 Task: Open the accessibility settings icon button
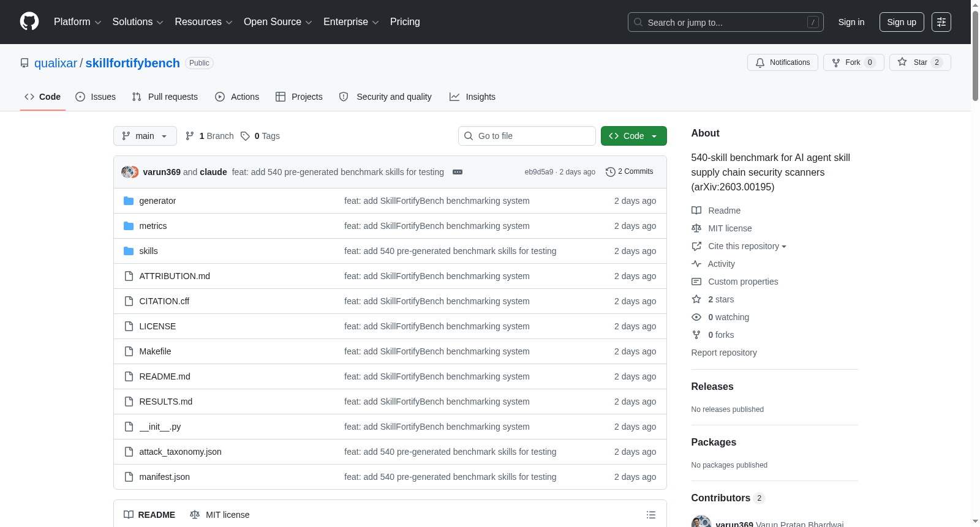941,22
